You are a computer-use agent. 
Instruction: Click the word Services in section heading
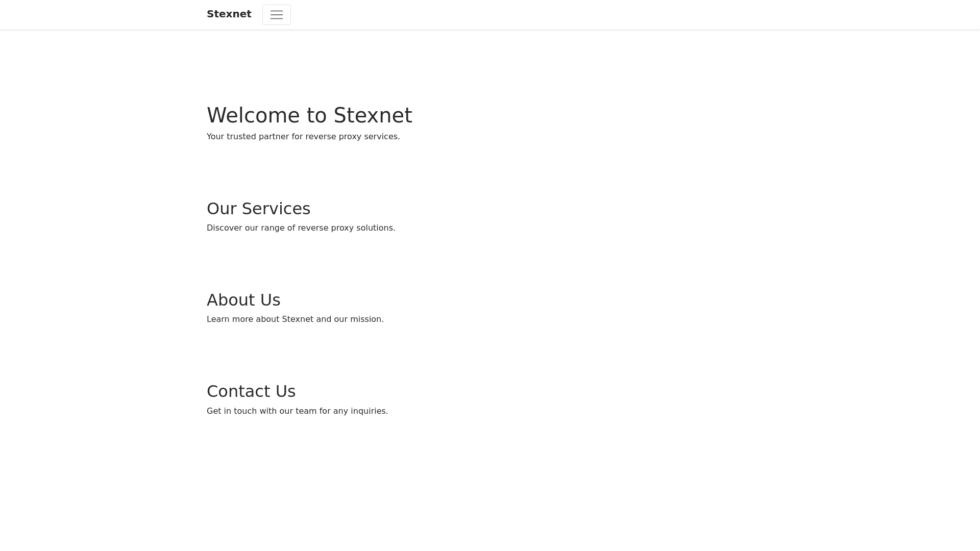(276, 209)
